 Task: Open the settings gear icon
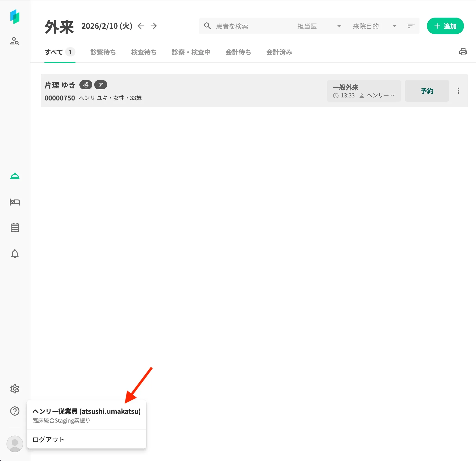(x=15, y=389)
